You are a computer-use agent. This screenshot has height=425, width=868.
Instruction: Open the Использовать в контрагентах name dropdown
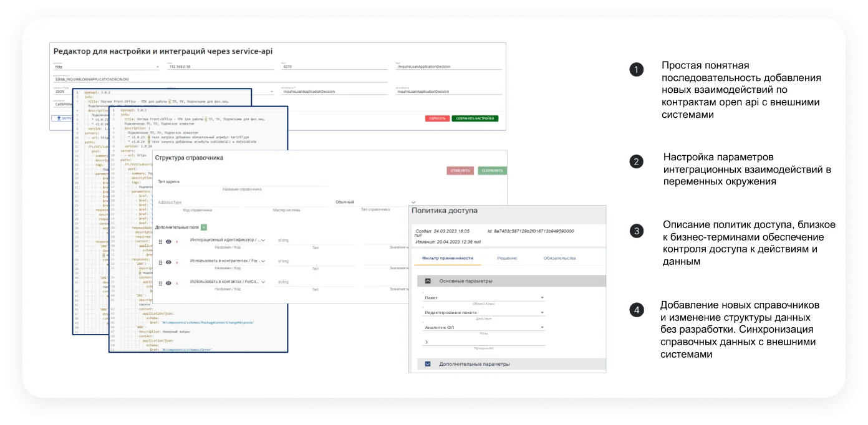(228, 261)
